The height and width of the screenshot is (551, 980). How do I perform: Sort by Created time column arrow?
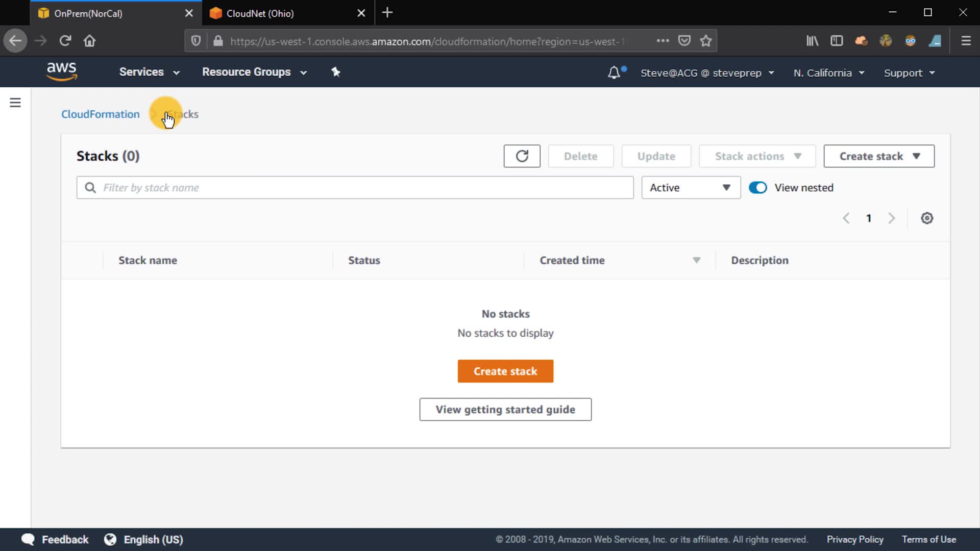[x=696, y=260]
